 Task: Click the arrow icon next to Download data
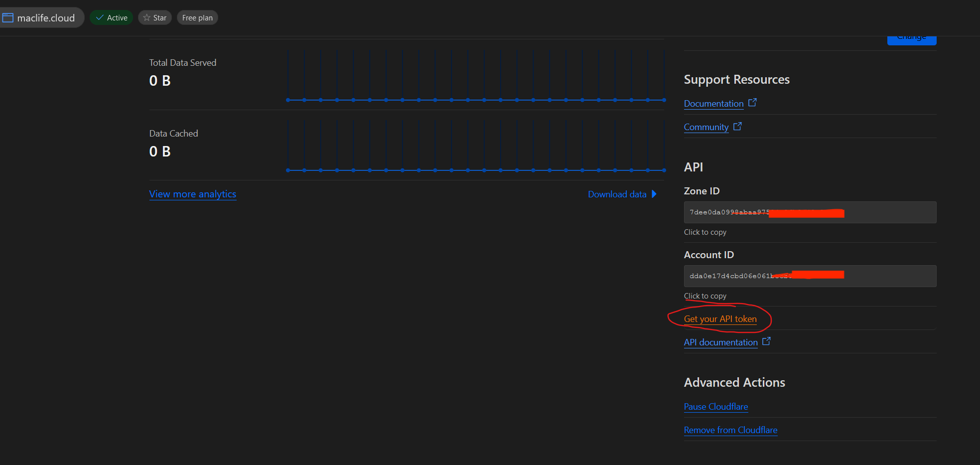point(654,194)
